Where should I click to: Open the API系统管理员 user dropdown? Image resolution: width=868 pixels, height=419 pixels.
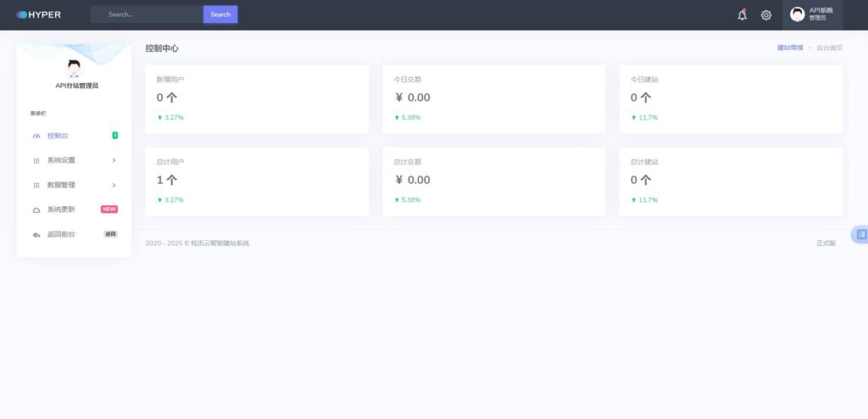(x=812, y=14)
